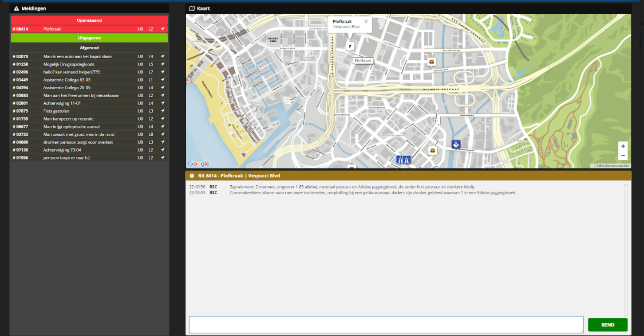
Task: Collapse the Afgerond section header
Action: click(x=89, y=48)
